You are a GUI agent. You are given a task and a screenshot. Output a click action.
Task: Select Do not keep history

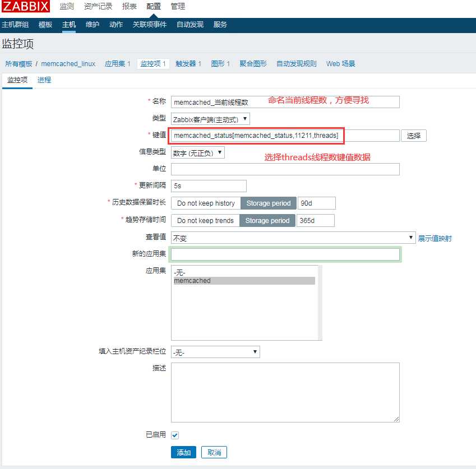click(x=206, y=203)
